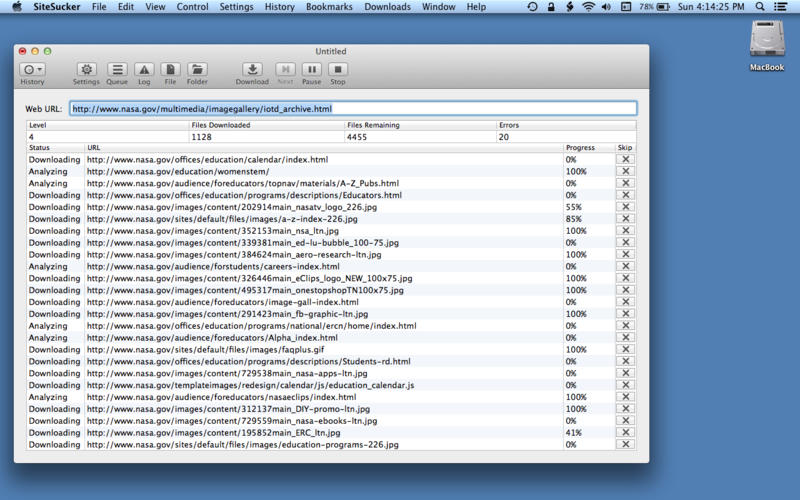This screenshot has width=800, height=500.
Task: Skip the calendar/index.html download row
Action: coord(625,160)
